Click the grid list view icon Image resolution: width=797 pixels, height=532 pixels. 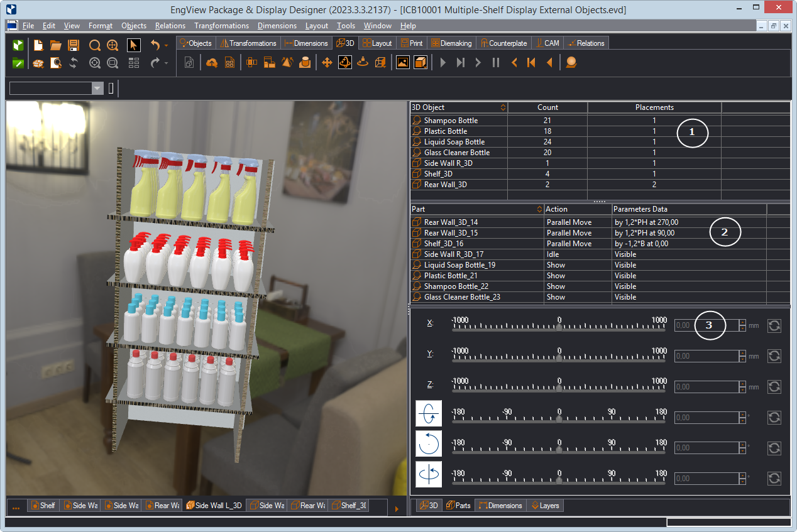pyautogui.click(x=134, y=63)
